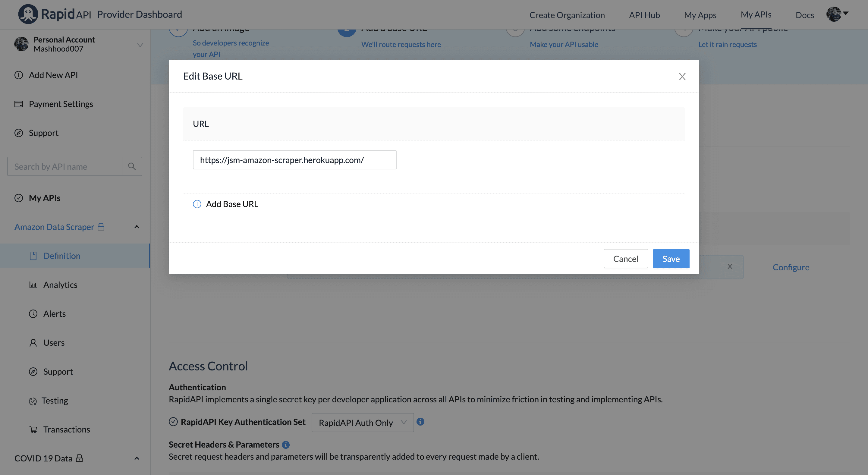Click the Users person icon
The width and height of the screenshot is (868, 475).
[x=33, y=343]
